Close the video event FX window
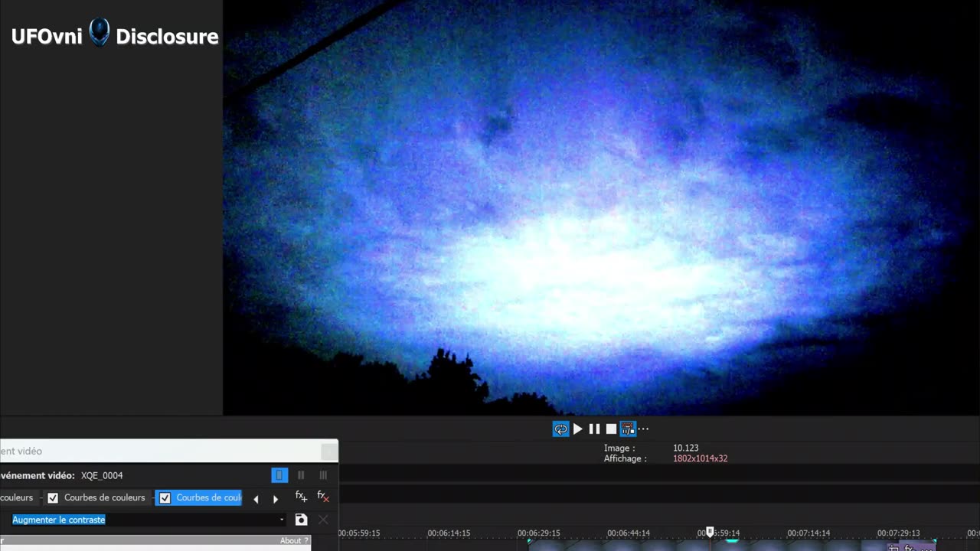 point(328,452)
